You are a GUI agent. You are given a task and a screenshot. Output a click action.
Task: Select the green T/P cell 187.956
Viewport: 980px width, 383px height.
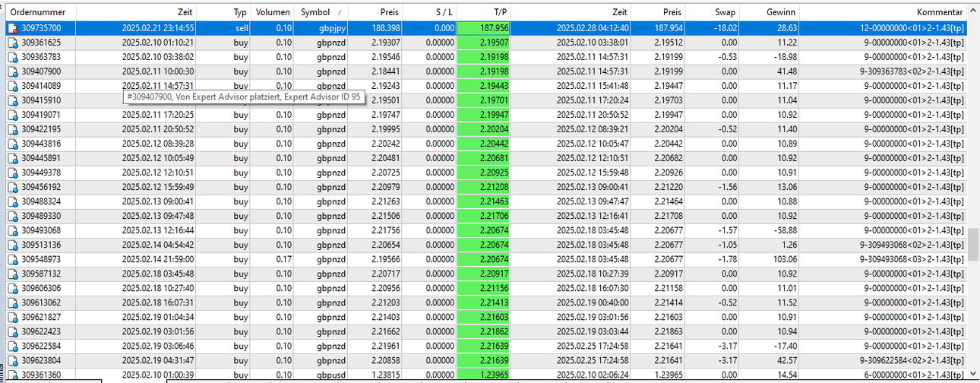484,28
